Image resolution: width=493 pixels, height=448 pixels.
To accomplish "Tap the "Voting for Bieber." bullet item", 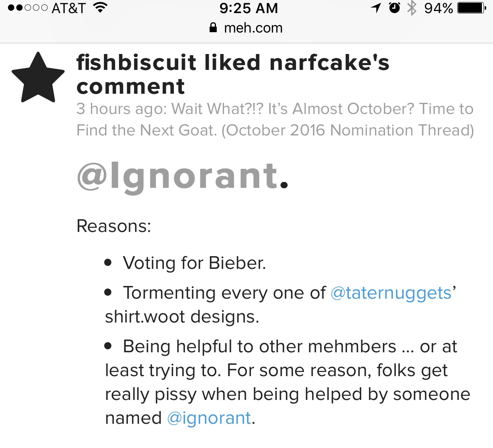I will [185, 263].
